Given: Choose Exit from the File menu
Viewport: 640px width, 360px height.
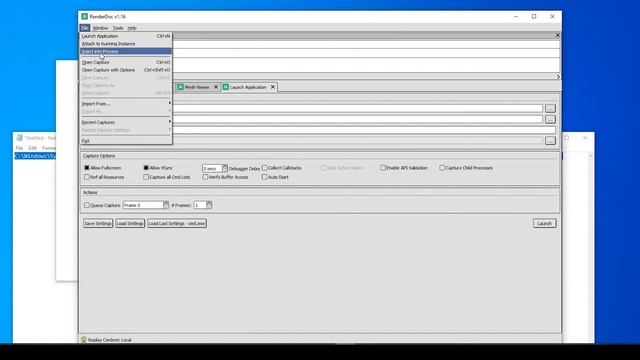Looking at the screenshot, I should (126, 141).
